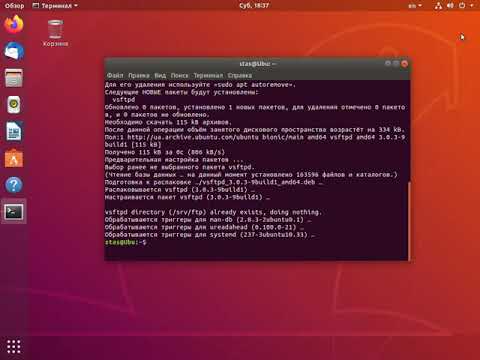Image resolution: width=480 pixels, height=360 pixels.
Task: Open the Поиск menu in terminal
Action: click(179, 75)
